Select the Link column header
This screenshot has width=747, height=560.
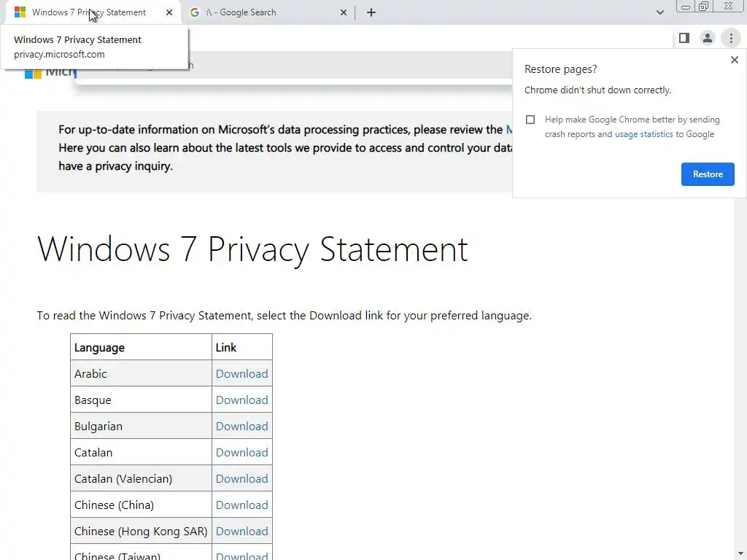242,347
